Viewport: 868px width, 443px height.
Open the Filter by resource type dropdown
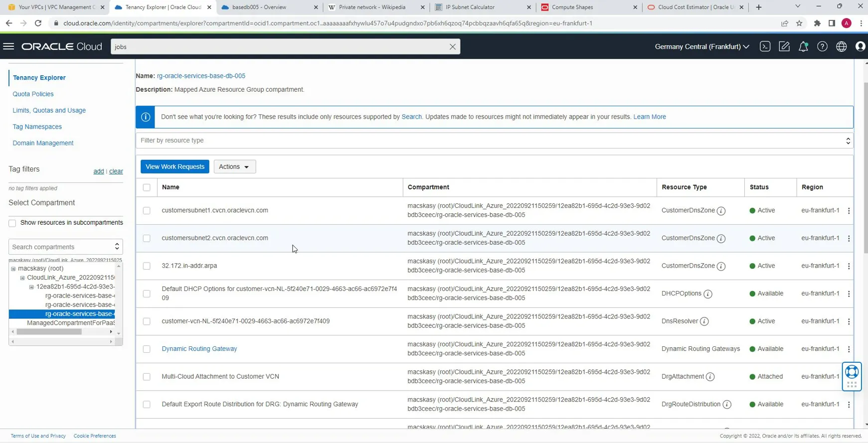point(494,141)
